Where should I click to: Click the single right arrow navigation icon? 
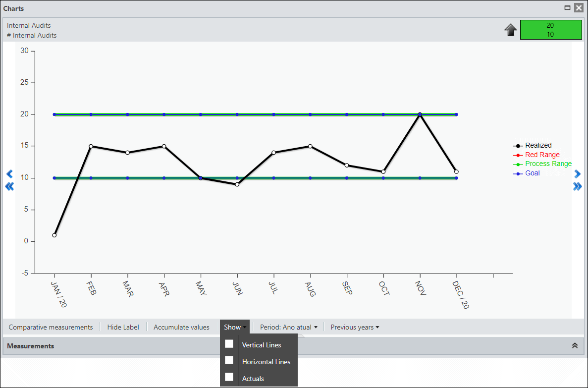(578, 174)
